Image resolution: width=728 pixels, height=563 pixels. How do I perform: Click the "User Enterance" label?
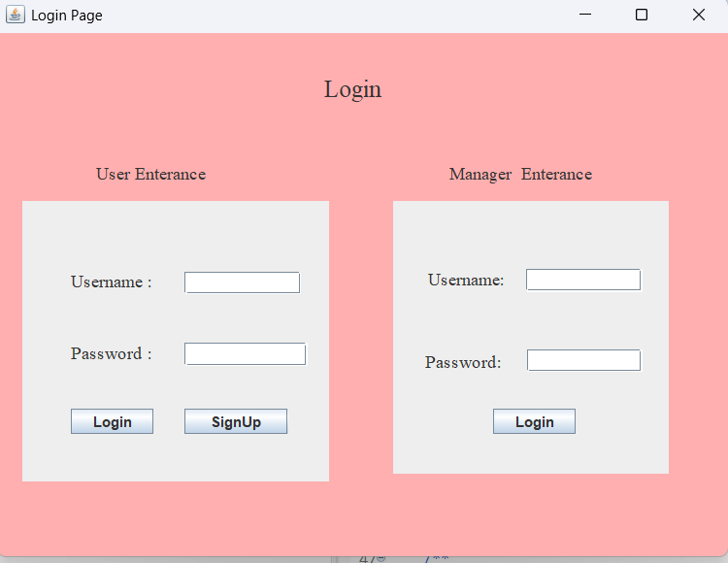[150, 175]
